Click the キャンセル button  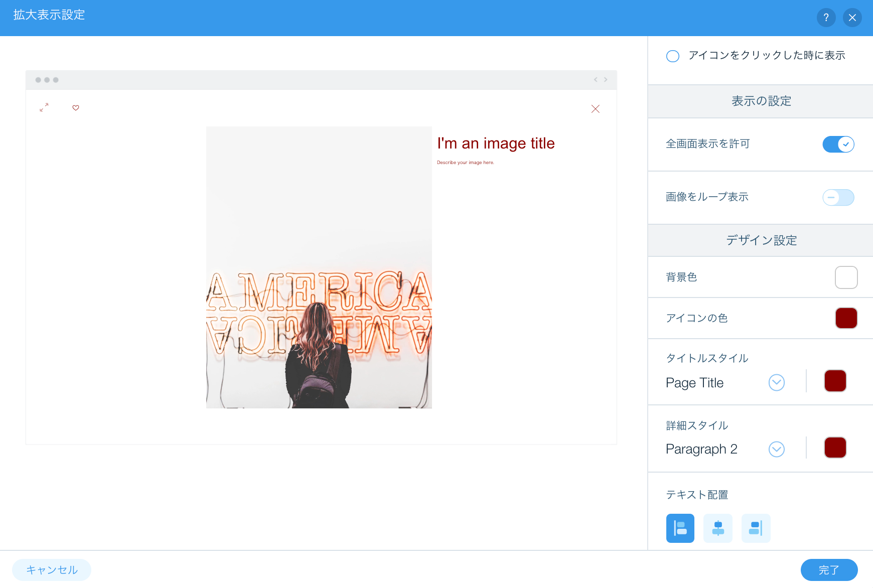pyautogui.click(x=52, y=570)
